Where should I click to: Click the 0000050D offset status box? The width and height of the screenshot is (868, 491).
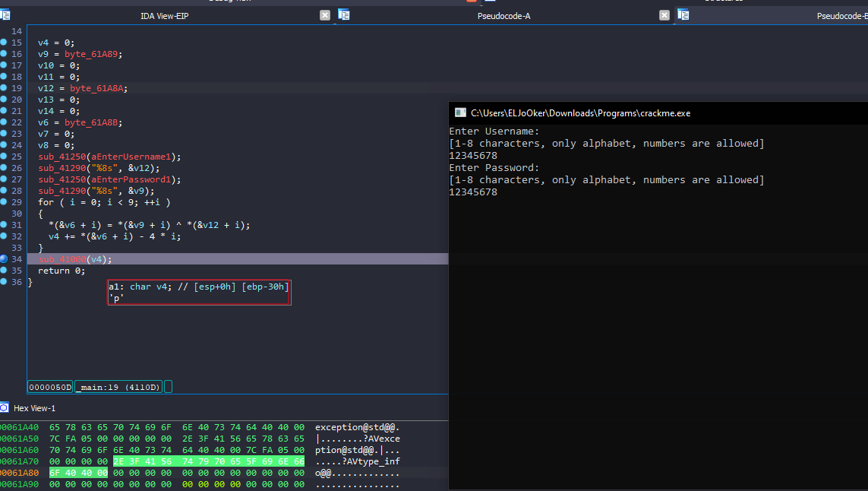click(50, 387)
